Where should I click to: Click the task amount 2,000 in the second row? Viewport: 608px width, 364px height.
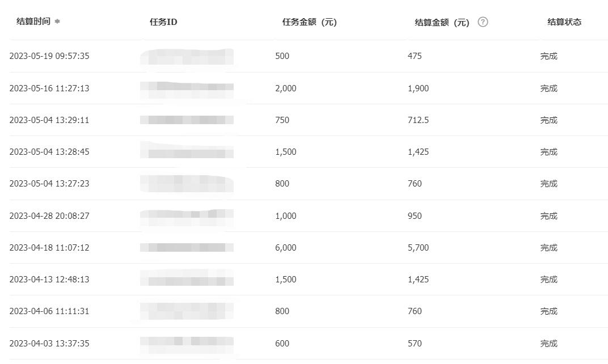click(x=286, y=88)
